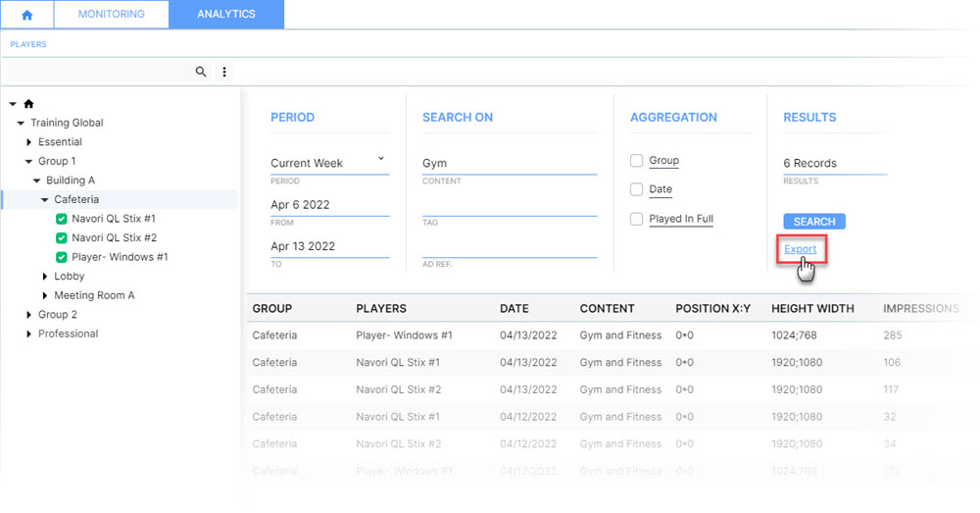
Task: Click the search magnifier icon
Action: [x=201, y=72]
